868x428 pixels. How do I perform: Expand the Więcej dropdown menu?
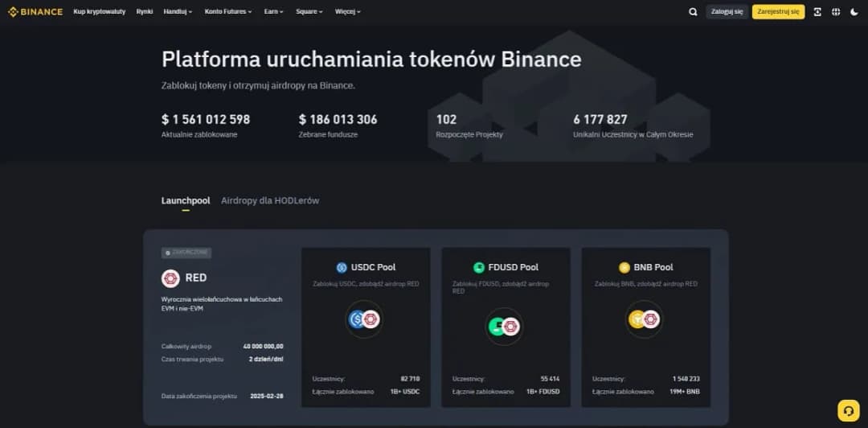pos(347,12)
